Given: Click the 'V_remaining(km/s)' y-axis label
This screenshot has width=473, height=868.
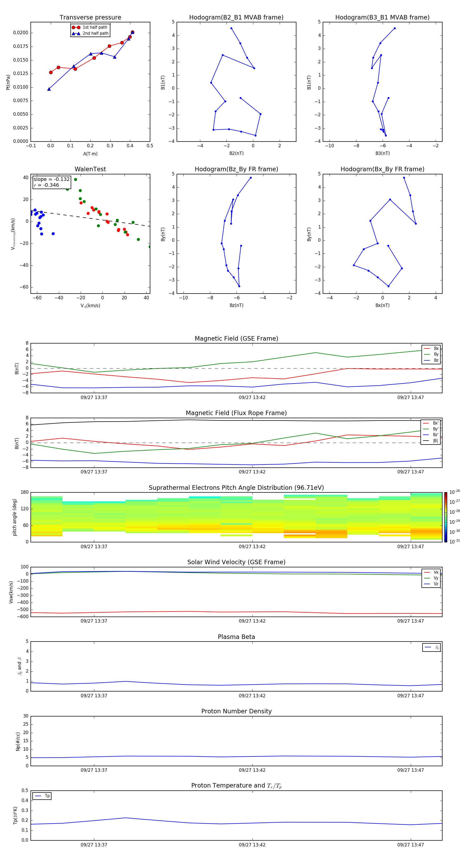Looking at the screenshot, I should click(x=13, y=234).
